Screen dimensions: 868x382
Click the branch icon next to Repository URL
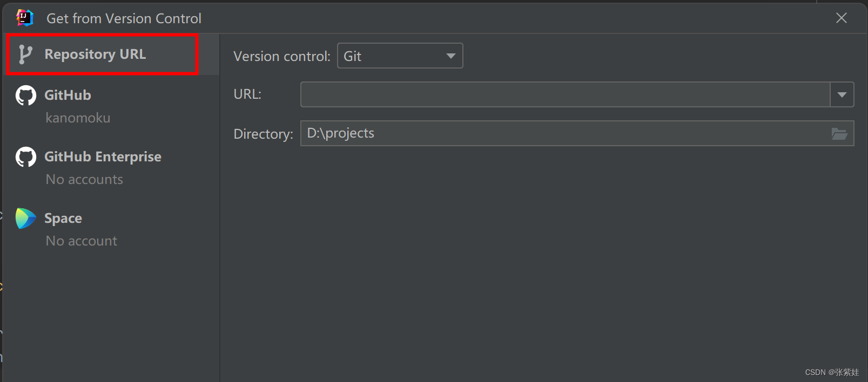coord(25,53)
